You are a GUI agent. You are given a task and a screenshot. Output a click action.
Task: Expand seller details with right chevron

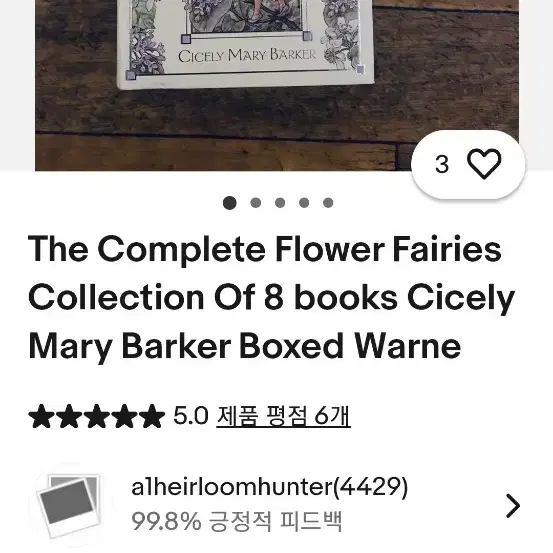click(x=512, y=506)
